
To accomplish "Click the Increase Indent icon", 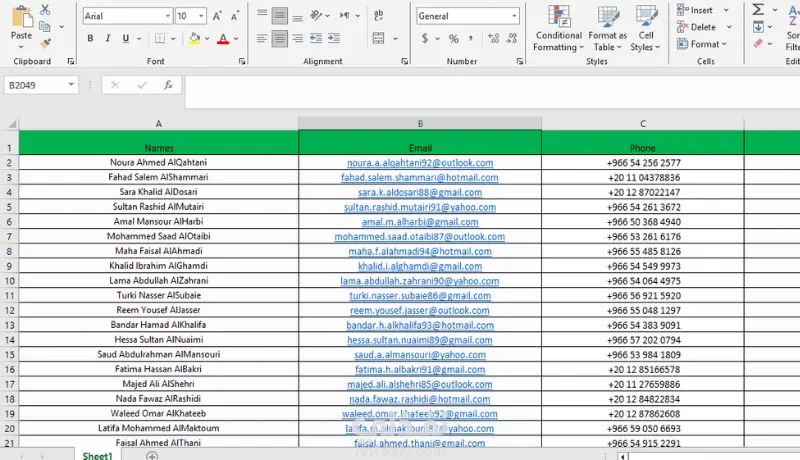I will coord(334,38).
